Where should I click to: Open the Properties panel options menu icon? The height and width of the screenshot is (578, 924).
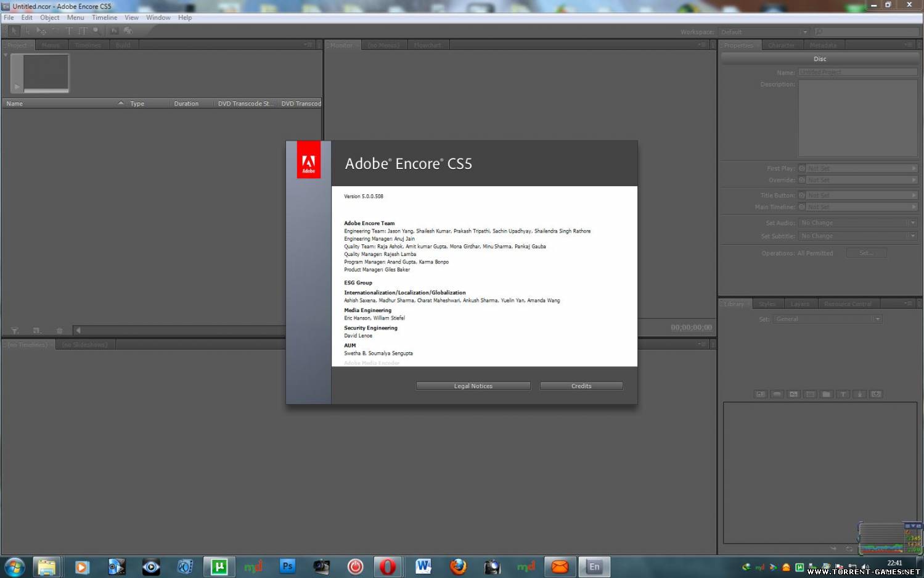coord(908,45)
